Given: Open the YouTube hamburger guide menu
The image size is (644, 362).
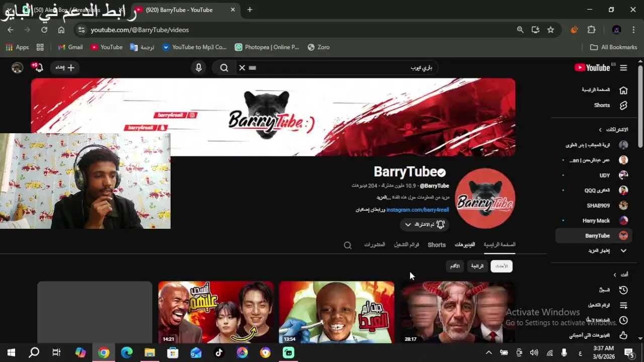Looking at the screenshot, I should tap(623, 68).
